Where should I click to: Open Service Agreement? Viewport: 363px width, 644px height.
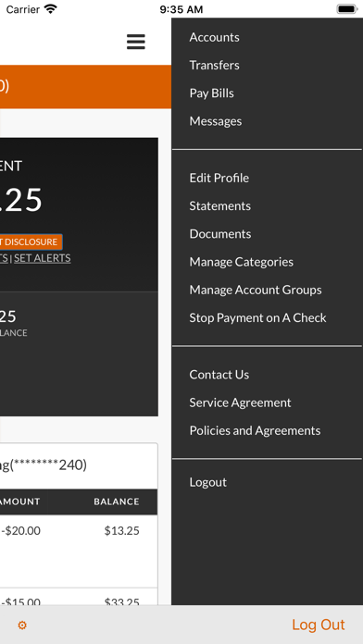240,402
